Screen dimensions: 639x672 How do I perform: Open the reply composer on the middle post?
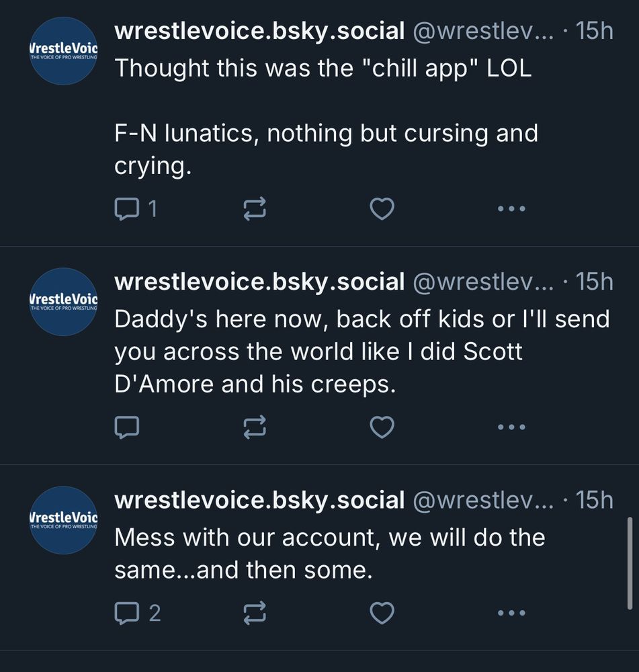(128, 427)
